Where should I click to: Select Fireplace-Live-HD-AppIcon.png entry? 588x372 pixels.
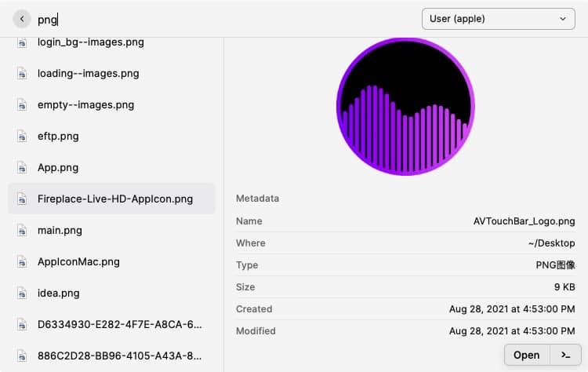click(x=112, y=199)
